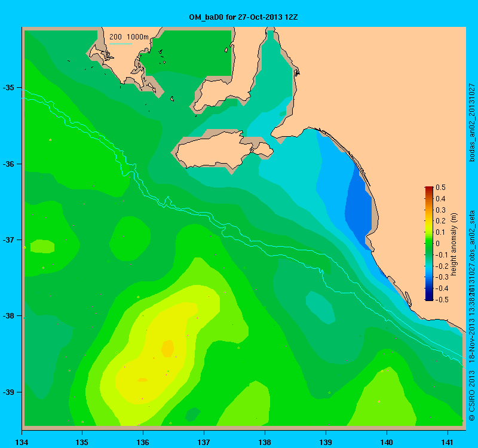The width and height of the screenshot is (478, 448).
Task: Click the 'bodas_an02_20131027' vertical label
Action: coord(471,122)
